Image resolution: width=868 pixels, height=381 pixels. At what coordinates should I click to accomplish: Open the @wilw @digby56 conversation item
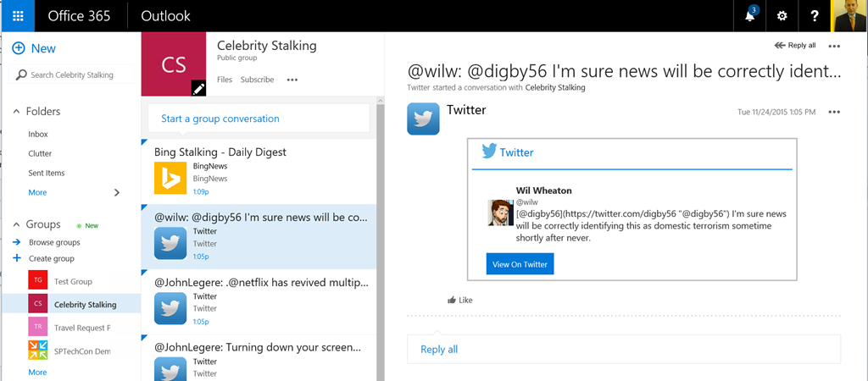[x=259, y=236]
